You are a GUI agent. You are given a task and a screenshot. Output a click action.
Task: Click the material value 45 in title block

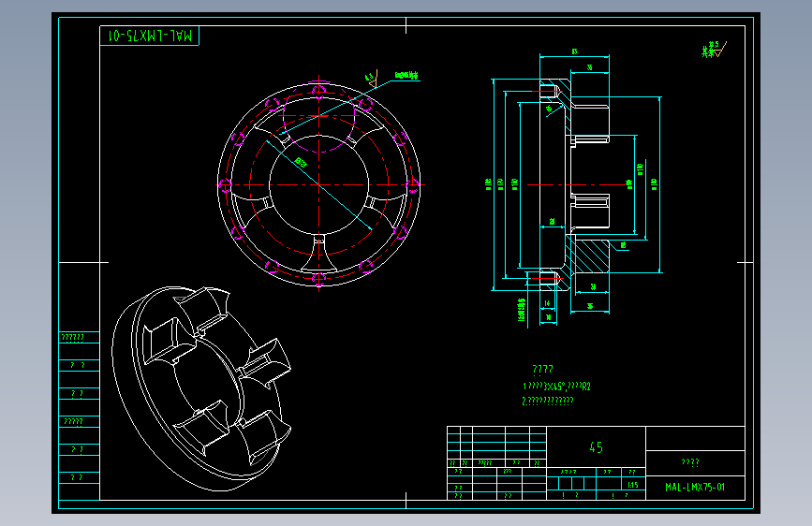coord(596,447)
